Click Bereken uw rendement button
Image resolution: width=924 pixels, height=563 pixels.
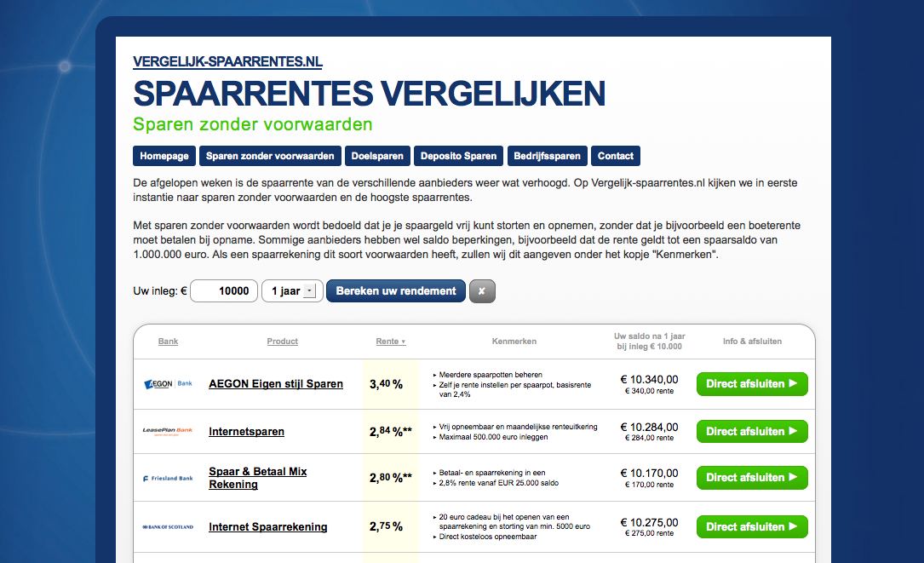(396, 291)
